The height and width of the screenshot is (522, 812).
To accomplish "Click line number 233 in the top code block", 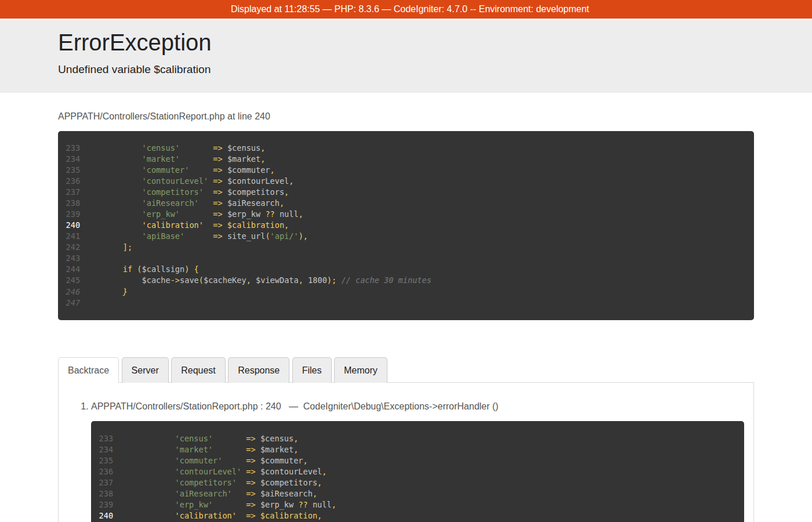I will click(73, 148).
